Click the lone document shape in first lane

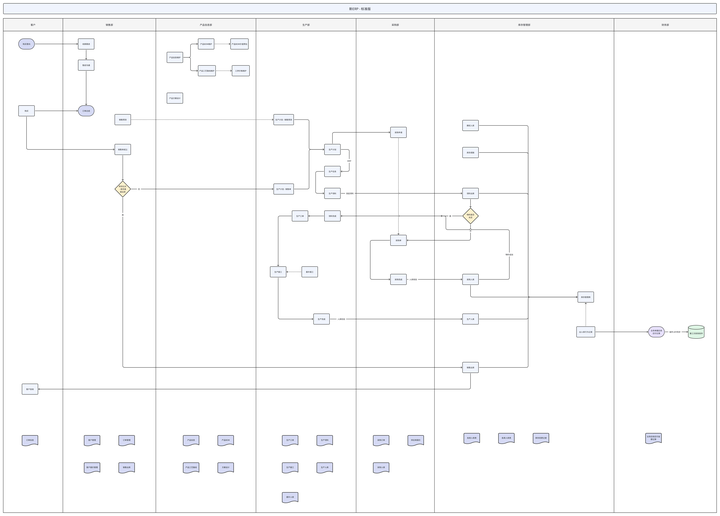30,440
